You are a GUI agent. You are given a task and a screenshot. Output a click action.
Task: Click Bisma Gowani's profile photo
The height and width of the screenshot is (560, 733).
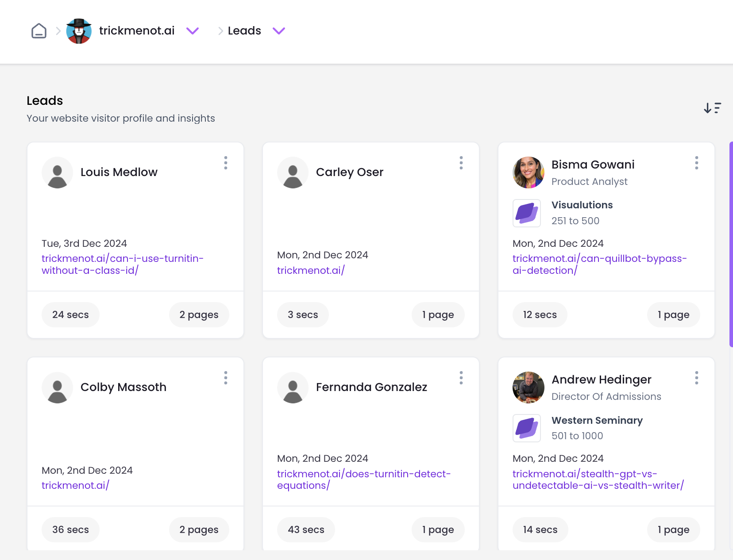coord(528,173)
